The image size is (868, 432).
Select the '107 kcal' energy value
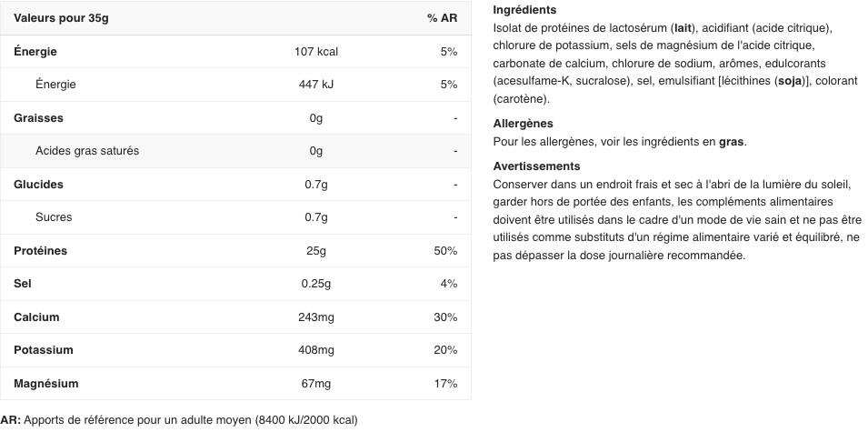pyautogui.click(x=316, y=52)
